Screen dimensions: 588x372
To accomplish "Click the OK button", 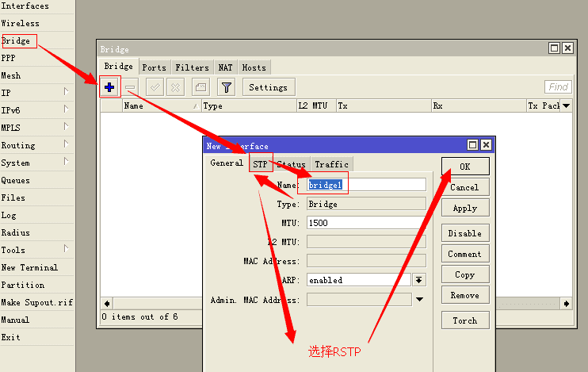I will pos(465,167).
